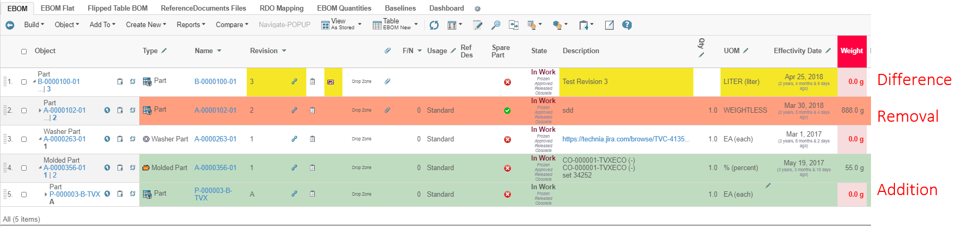This screenshot has height=227, width=980.
Task: Click the clipboard icon in Washer Part row
Action: (x=312, y=139)
